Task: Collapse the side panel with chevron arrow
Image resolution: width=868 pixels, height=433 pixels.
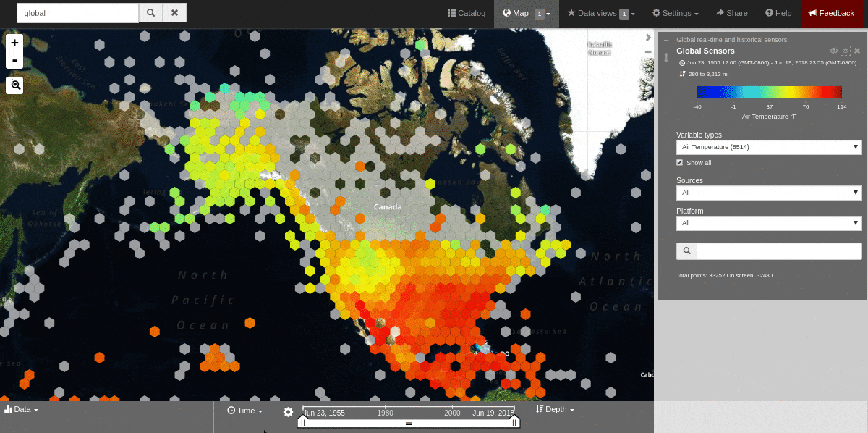Action: (x=648, y=38)
